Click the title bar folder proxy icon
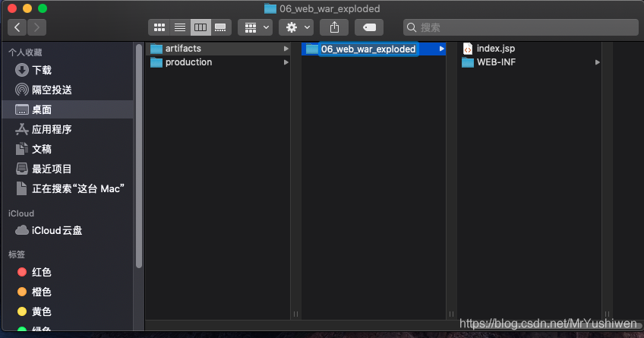Viewport: 644px width, 338px height. [270, 8]
